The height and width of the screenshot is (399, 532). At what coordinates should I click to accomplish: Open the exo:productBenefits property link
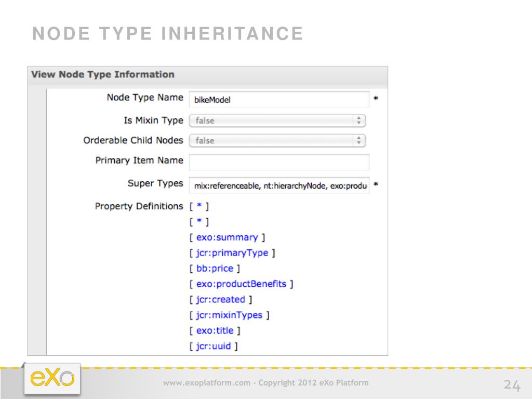pyautogui.click(x=241, y=284)
